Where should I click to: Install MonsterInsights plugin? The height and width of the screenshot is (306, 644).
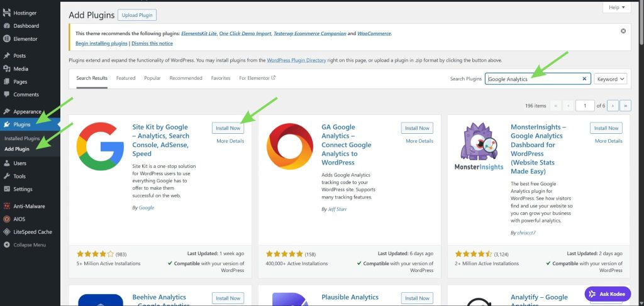[606, 128]
